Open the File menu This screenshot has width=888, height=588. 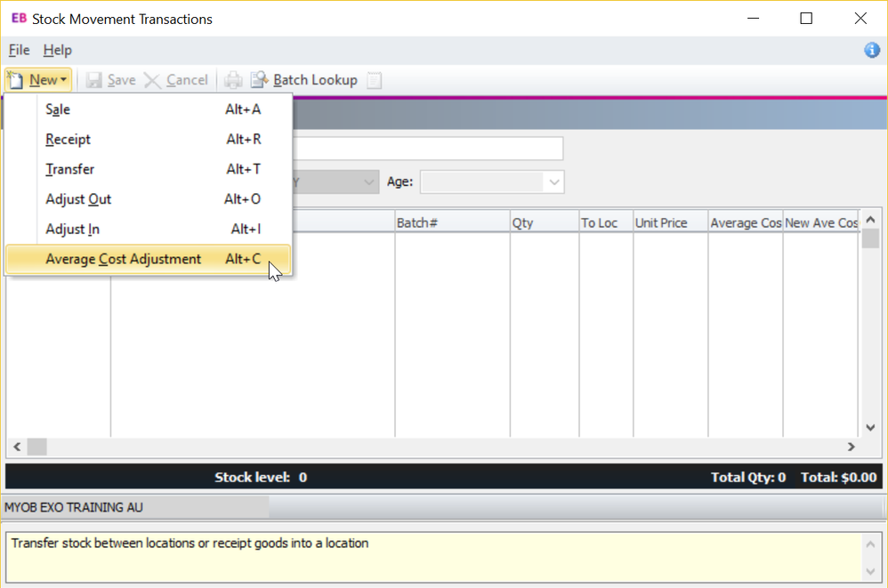tap(19, 51)
